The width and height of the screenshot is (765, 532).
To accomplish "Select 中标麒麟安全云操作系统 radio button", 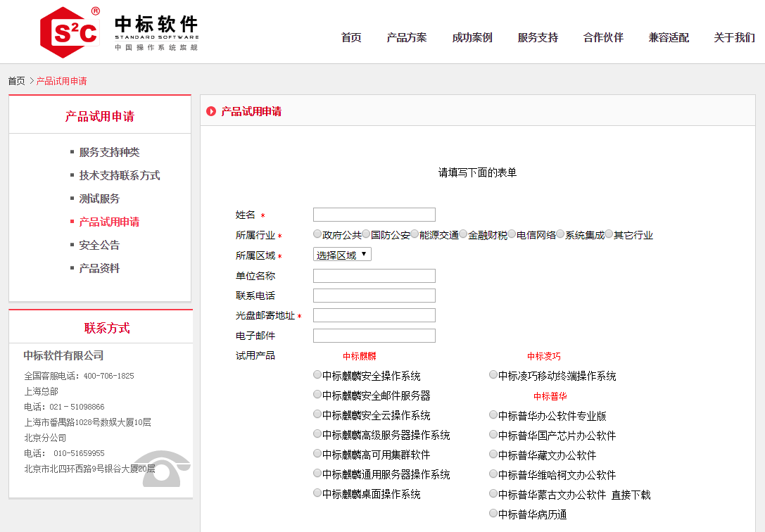I will (317, 414).
